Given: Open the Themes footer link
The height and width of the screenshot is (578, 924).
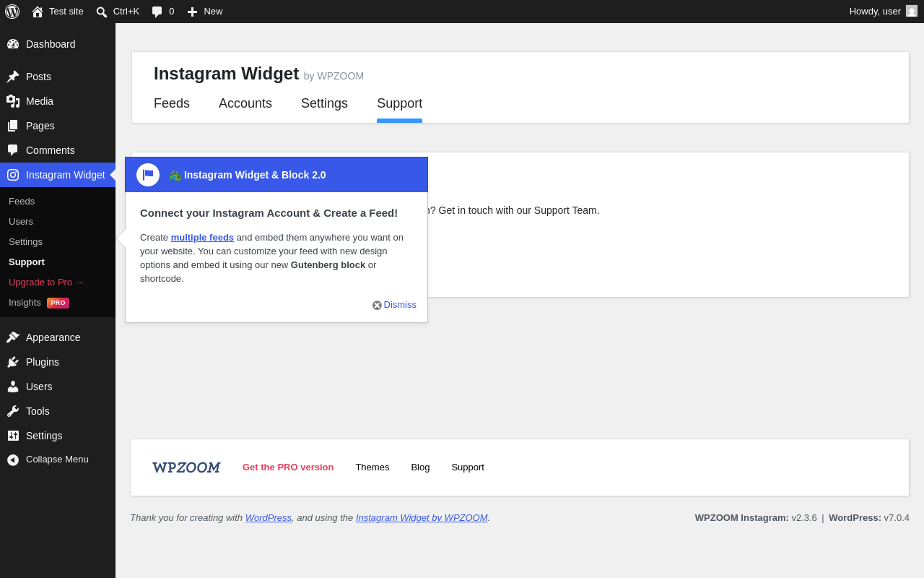Looking at the screenshot, I should [372, 467].
